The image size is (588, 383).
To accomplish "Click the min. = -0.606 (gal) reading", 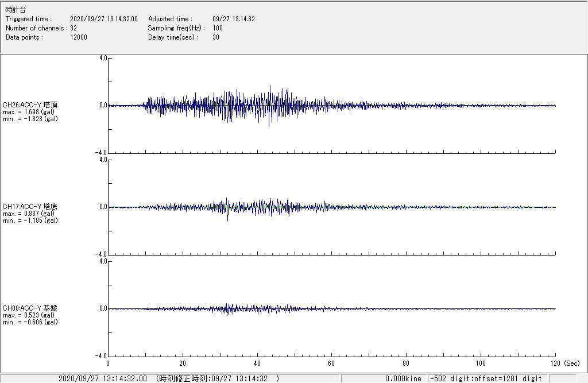I will [30, 322].
